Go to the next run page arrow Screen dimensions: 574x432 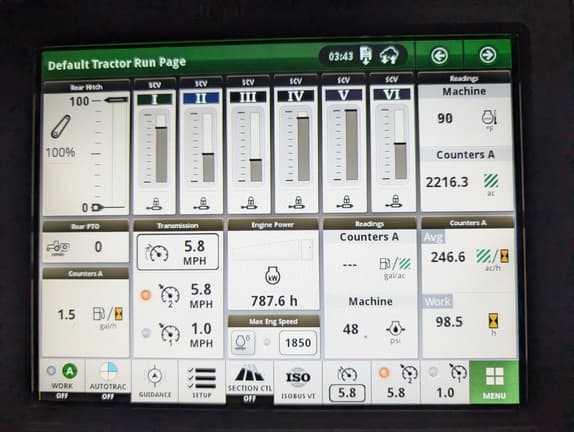click(x=488, y=55)
